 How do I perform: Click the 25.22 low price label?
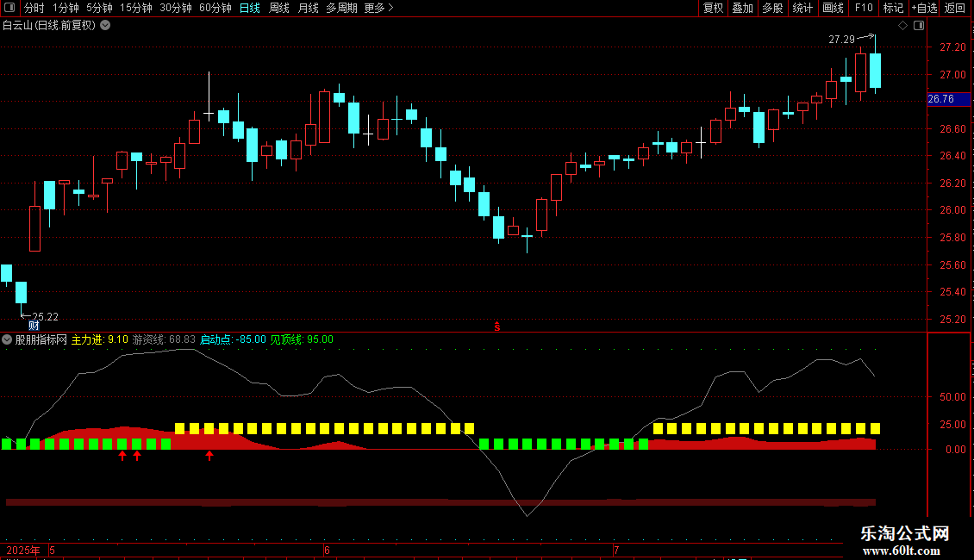tap(45, 317)
